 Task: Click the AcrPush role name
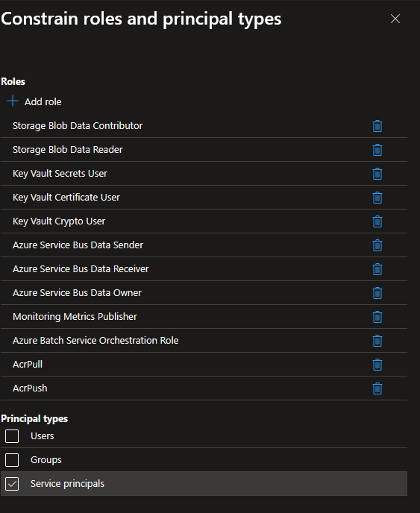coord(30,388)
